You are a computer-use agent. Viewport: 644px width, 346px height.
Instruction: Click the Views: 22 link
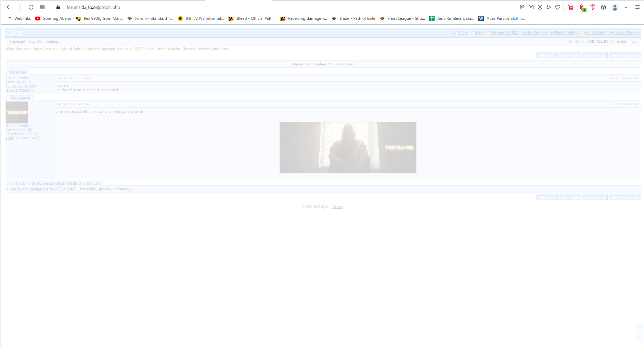click(301, 64)
